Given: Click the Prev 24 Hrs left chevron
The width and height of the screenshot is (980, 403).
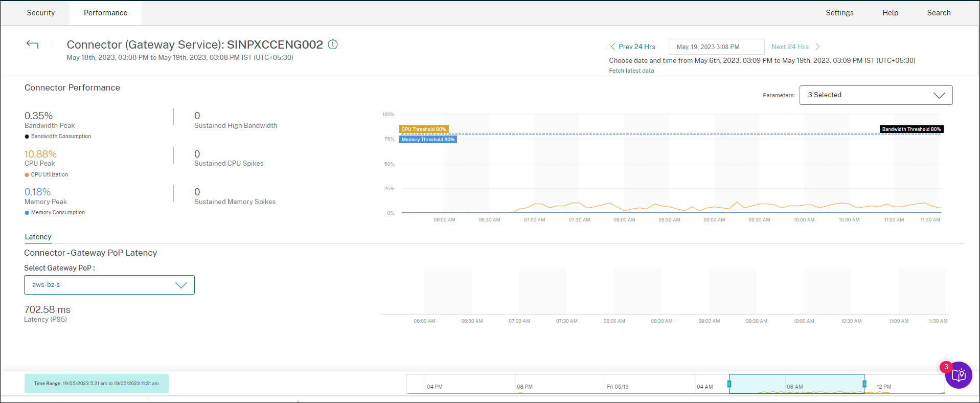Looking at the screenshot, I should point(612,47).
